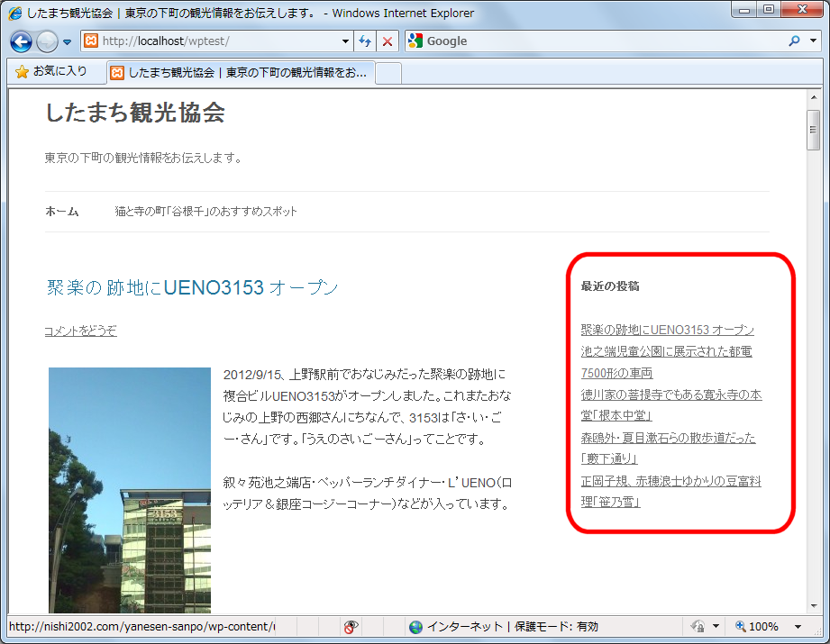This screenshot has width=830, height=644.
Task: Open sidebar link 徳川家の菩提寺でもある寛永寺の本堂「根本中堂」
Action: (671, 404)
